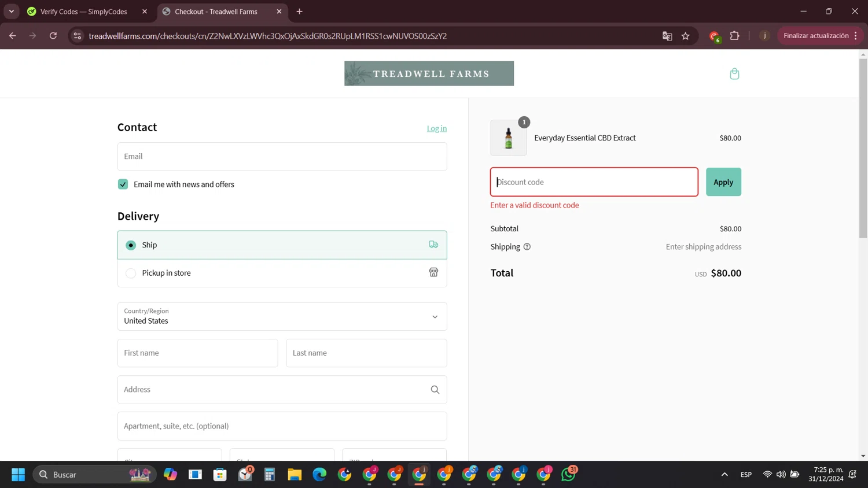The height and width of the screenshot is (488, 868).
Task: Click the Last name field
Action: [367, 353]
